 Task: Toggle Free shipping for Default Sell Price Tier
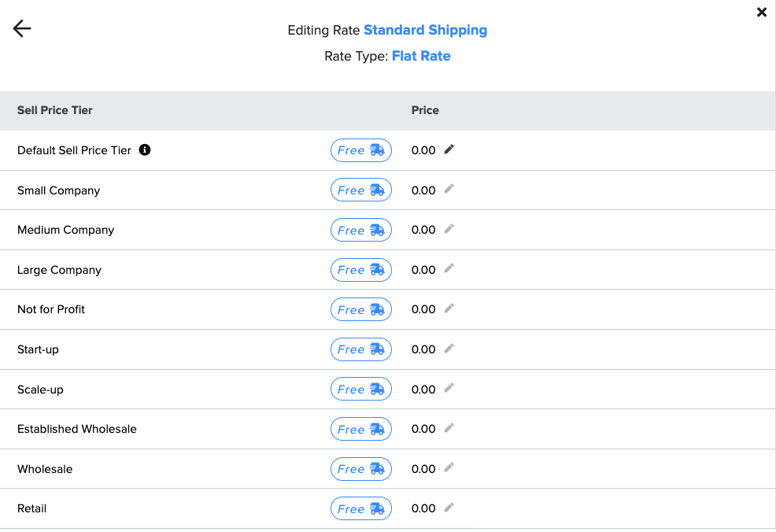(x=361, y=150)
